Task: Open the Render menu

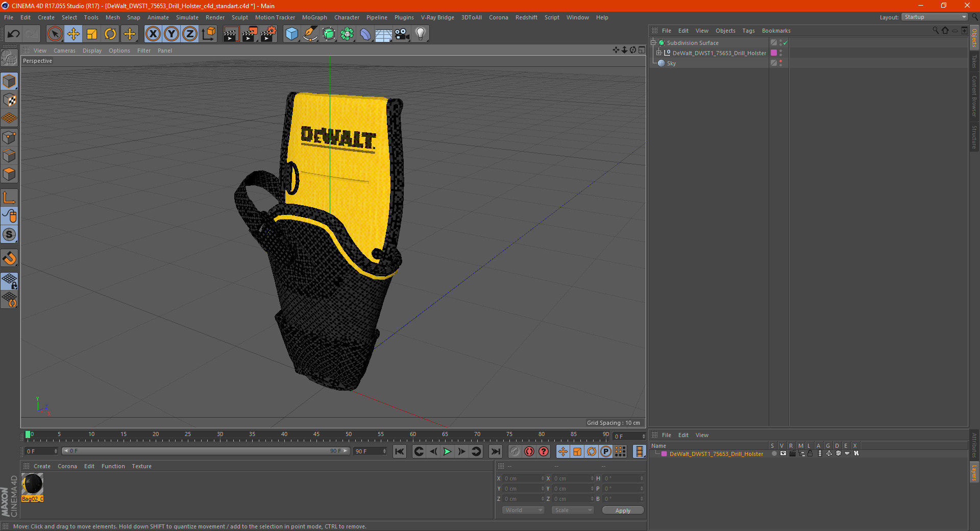Action: coord(215,17)
